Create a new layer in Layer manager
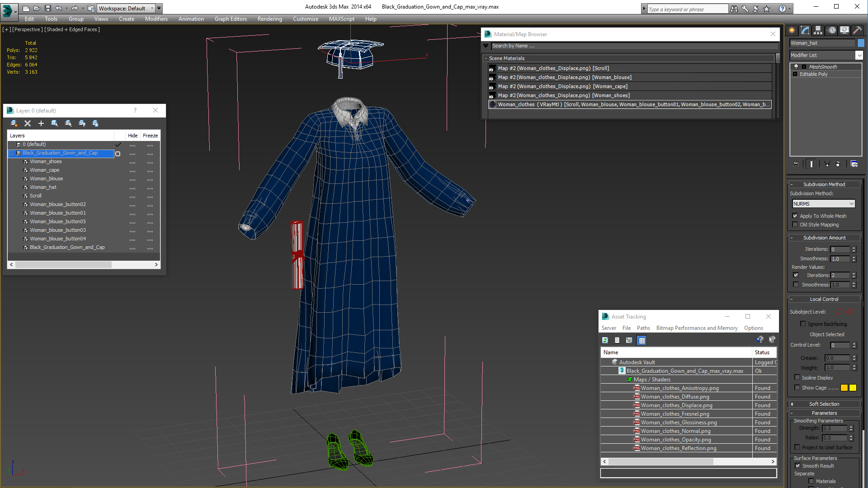Viewport: 868px width, 488px height. 14,123
